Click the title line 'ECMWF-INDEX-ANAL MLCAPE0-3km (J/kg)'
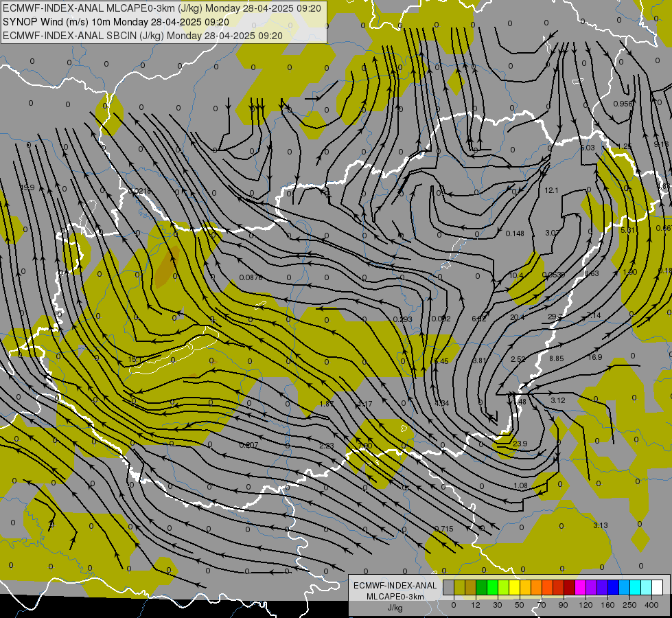This screenshot has height=618, width=672. [161, 8]
